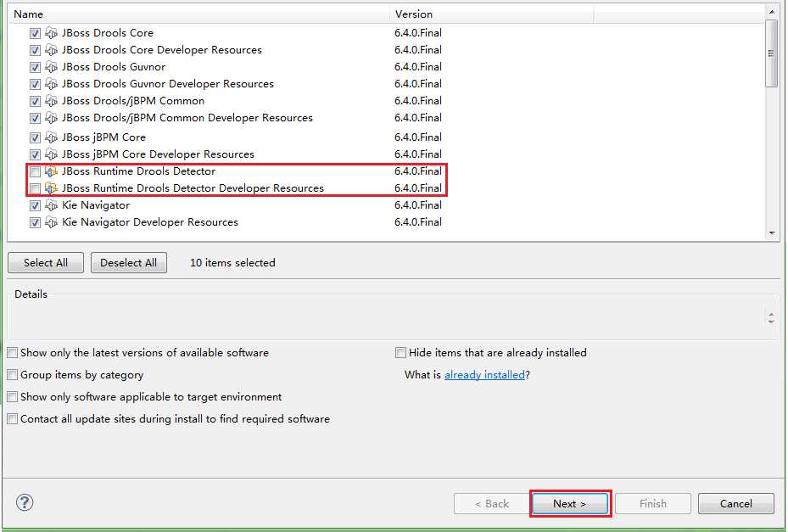Image resolution: width=788 pixels, height=532 pixels.
Task: Click the 6.4.0.Final version of Kie Navigator
Action: [x=418, y=205]
